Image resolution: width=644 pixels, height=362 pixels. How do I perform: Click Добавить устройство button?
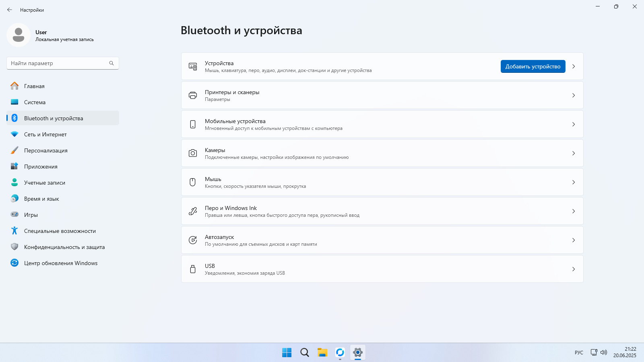(x=533, y=66)
